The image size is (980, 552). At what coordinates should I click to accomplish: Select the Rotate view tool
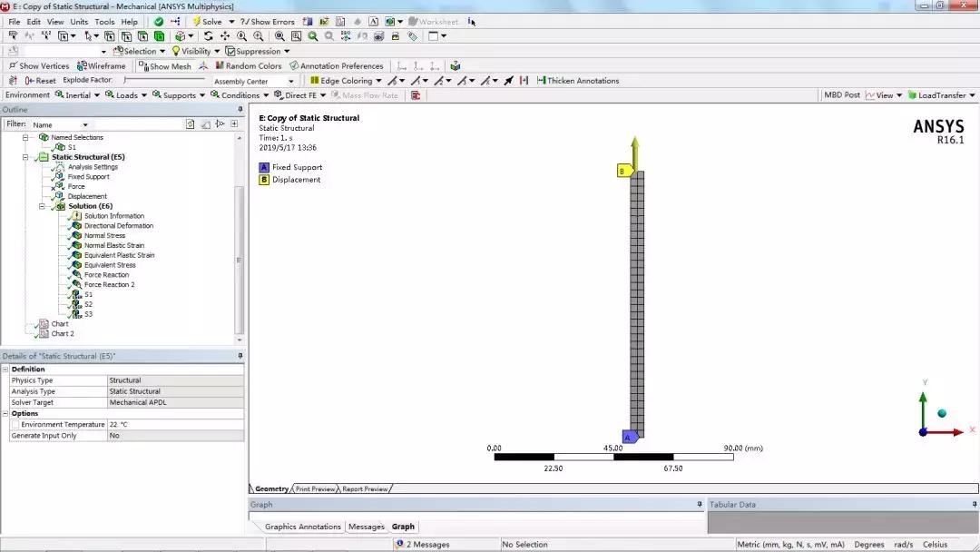click(x=208, y=36)
